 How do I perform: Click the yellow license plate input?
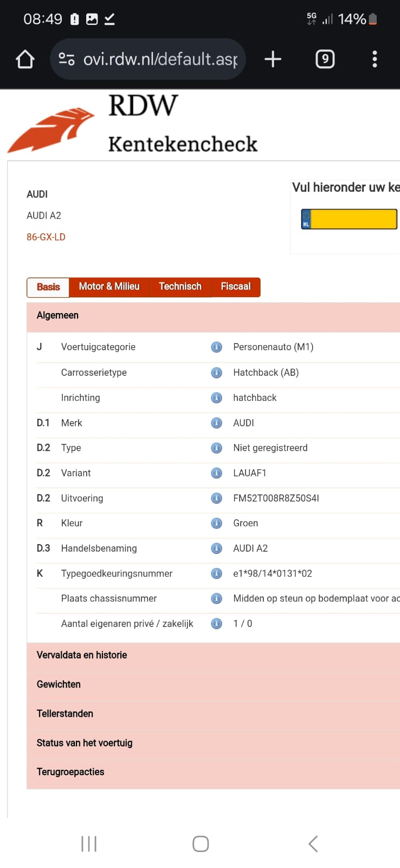pos(354,219)
